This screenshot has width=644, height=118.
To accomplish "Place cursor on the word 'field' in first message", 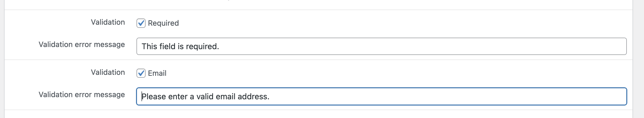I will coord(167,46).
